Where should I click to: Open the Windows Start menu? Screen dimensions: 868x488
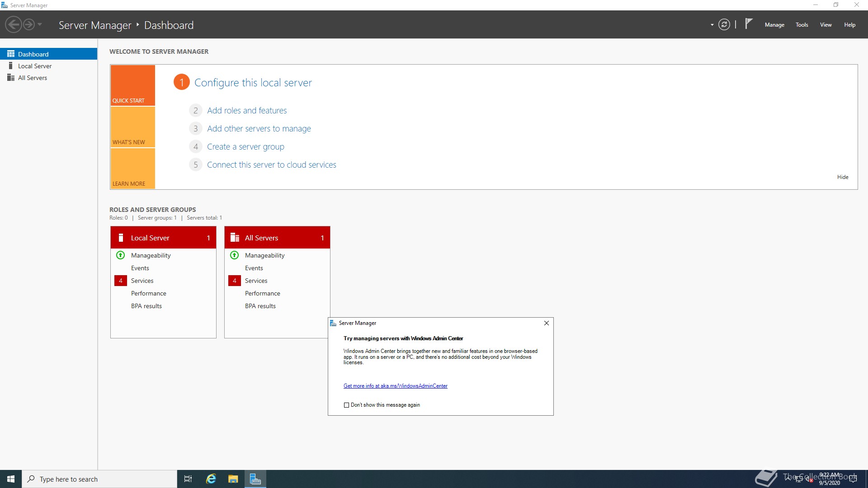tap(11, 479)
